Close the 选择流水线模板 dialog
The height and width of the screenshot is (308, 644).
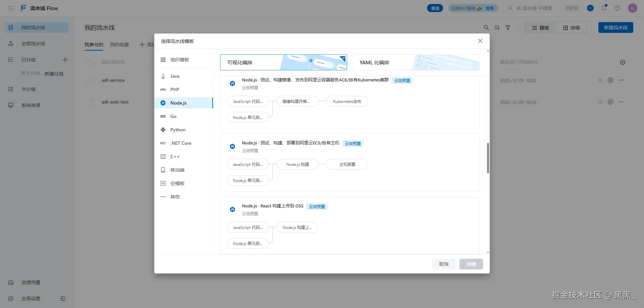click(480, 41)
